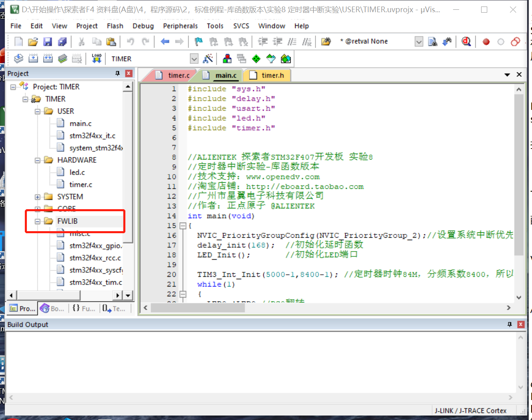Unindent selected lines using toolbar icon
This screenshot has height=420, width=532.
[x=278, y=42]
